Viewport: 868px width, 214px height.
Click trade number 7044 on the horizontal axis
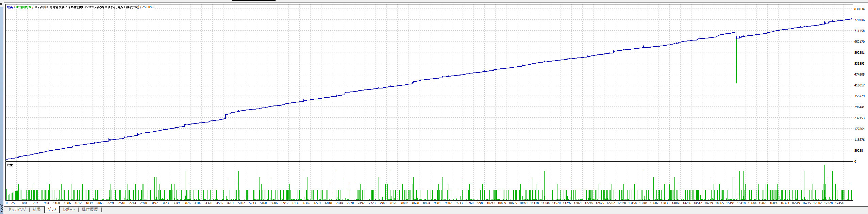click(339, 203)
